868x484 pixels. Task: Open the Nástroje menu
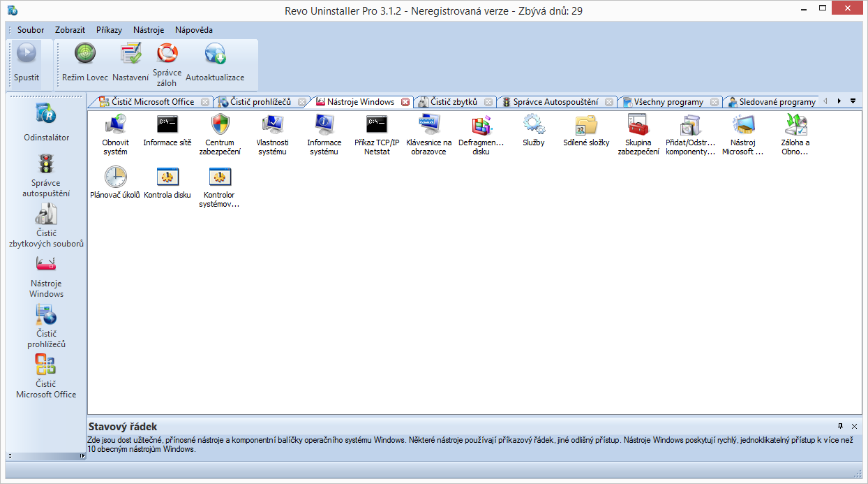click(149, 30)
